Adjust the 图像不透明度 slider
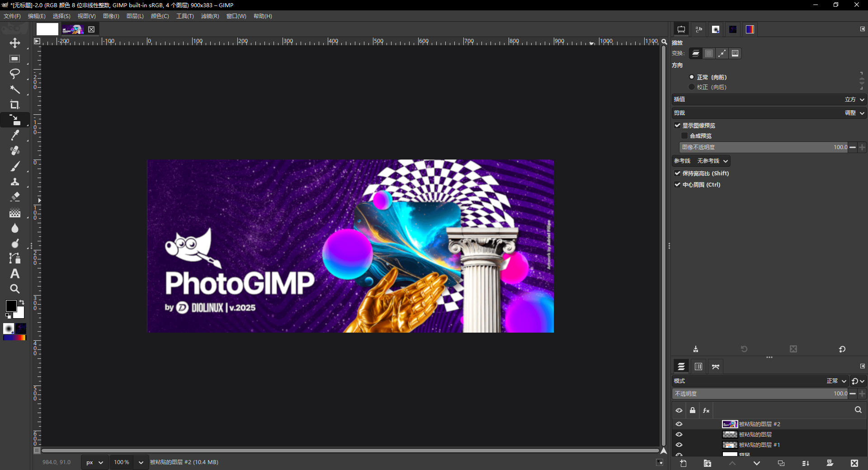Screen dimensions: 868x470 (764, 147)
